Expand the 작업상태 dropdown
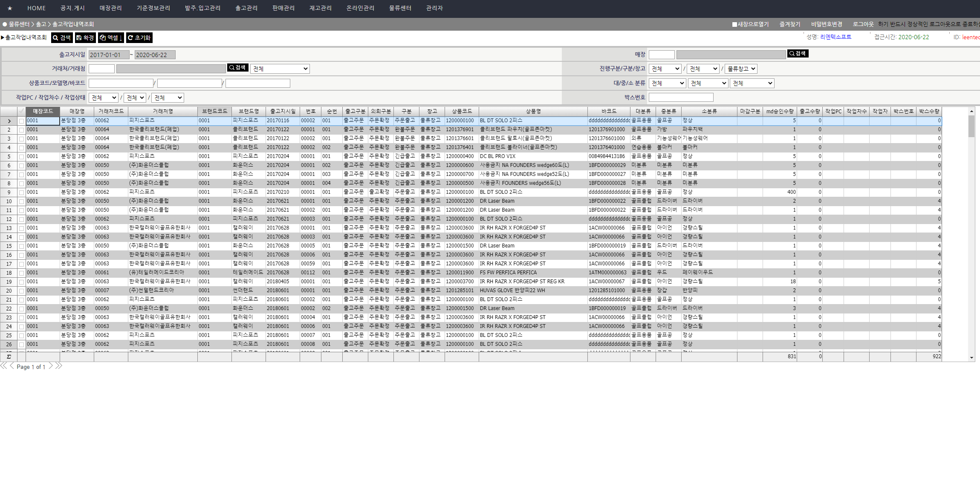Viewport: 980px width, 503px height. (x=168, y=98)
